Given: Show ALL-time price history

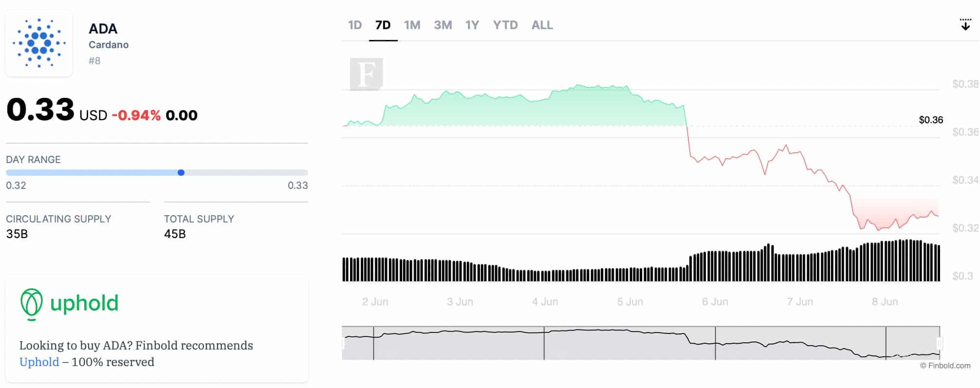Looking at the screenshot, I should click(x=541, y=25).
